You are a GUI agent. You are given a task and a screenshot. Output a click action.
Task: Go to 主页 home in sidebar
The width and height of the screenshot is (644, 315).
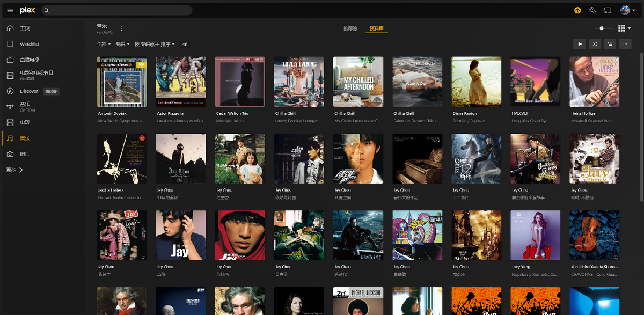[24, 28]
